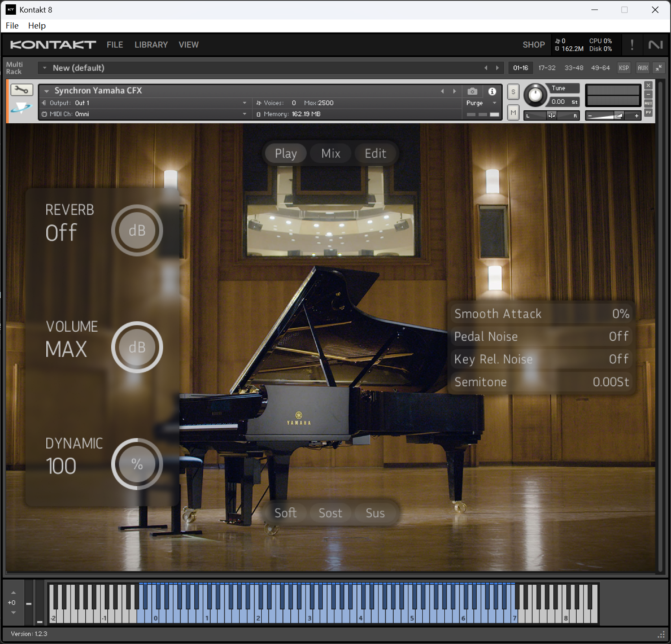Viewport: 671px width, 644px height.
Task: Toggle the AUX button in rack header
Action: pos(643,68)
